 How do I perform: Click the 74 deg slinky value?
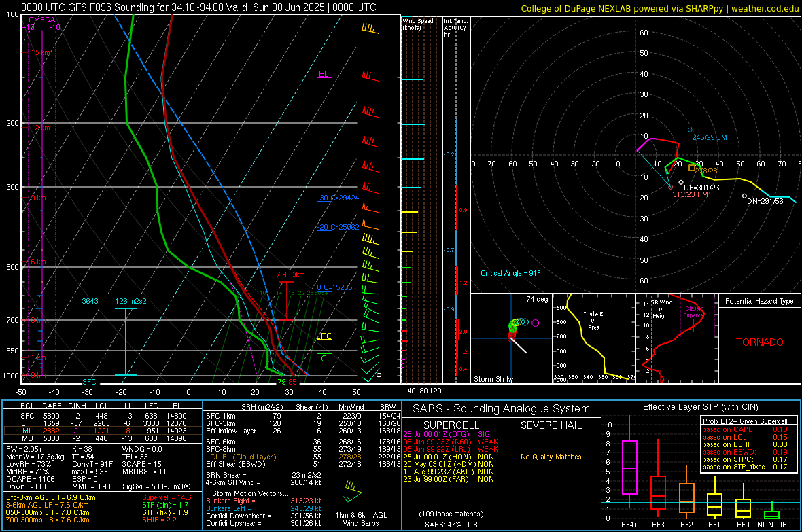[537, 299]
